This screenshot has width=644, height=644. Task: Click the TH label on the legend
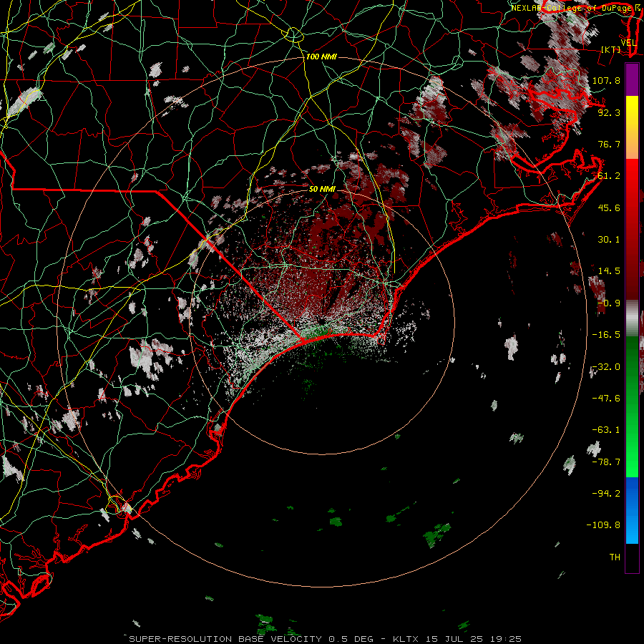coord(615,557)
